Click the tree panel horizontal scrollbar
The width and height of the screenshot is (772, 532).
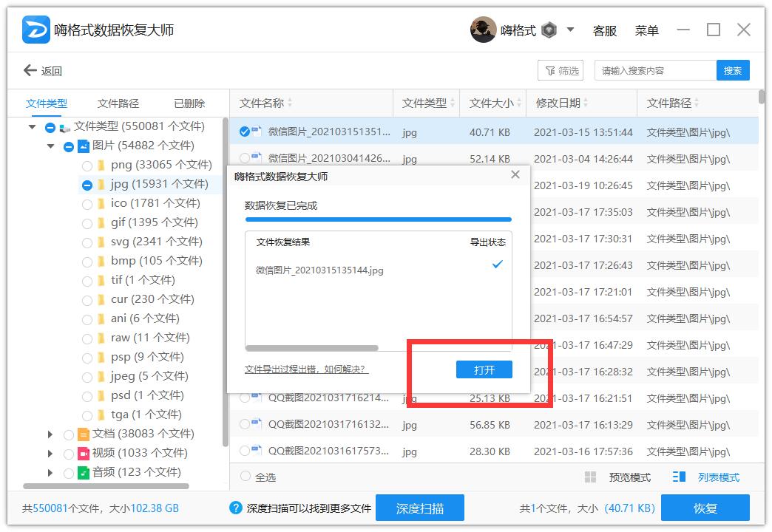coord(106,486)
